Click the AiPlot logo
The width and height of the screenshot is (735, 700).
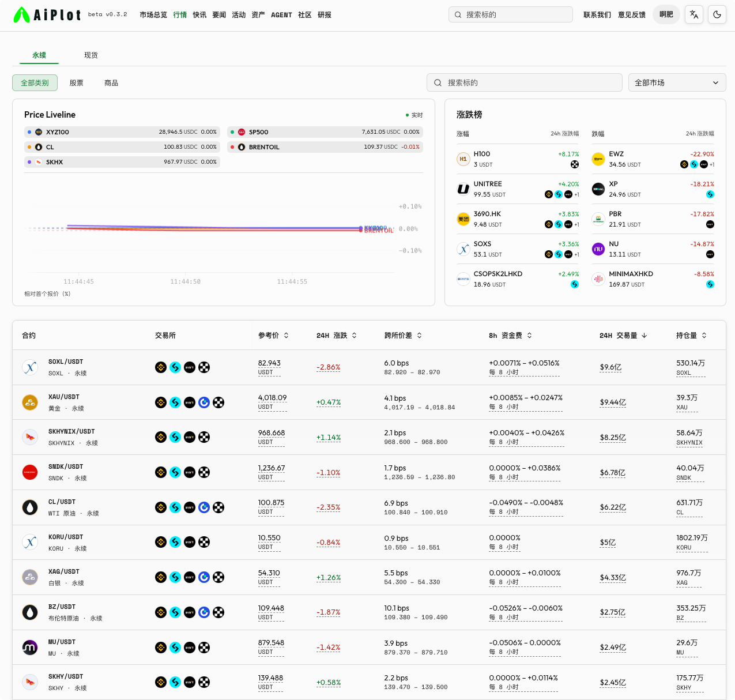[x=47, y=14]
